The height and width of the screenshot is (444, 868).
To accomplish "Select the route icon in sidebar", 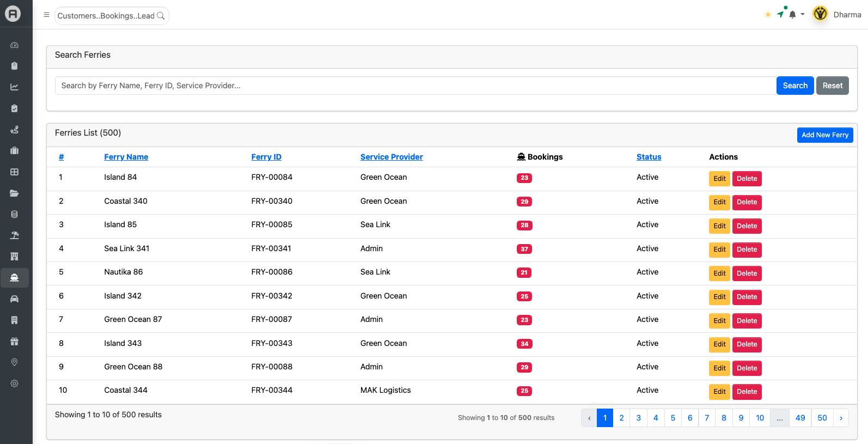I will [15, 130].
